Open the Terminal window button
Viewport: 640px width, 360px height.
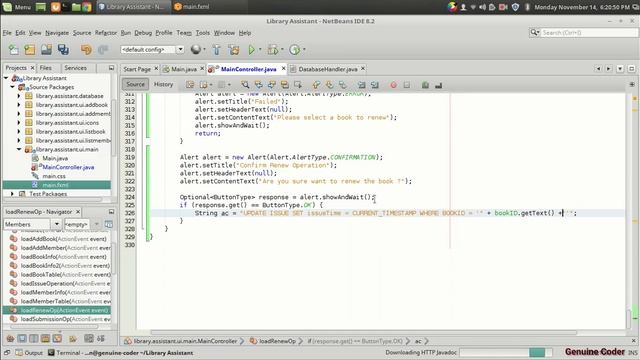[120, 353]
